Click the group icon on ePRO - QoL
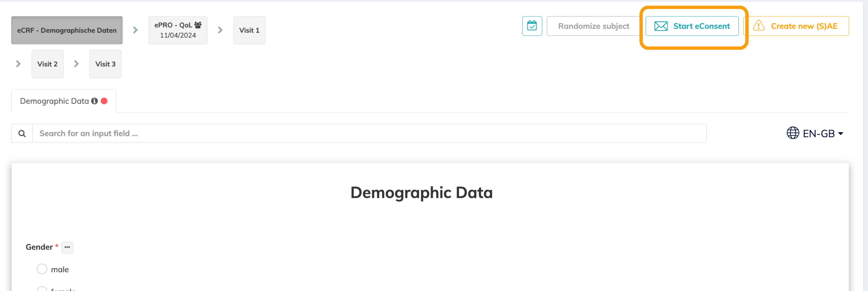This screenshot has width=868, height=291. 198,25
